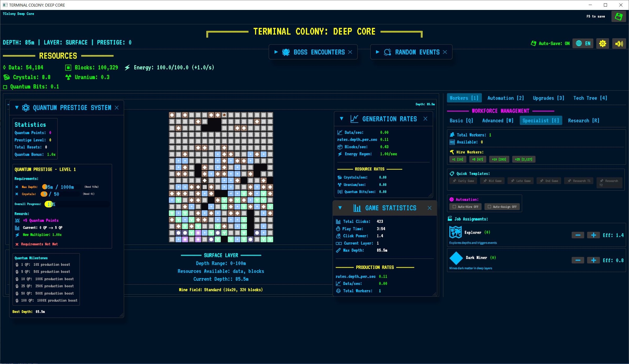The height and width of the screenshot is (364, 629).
Task: Click the Dark Miner diamond icon
Action: [456, 258]
